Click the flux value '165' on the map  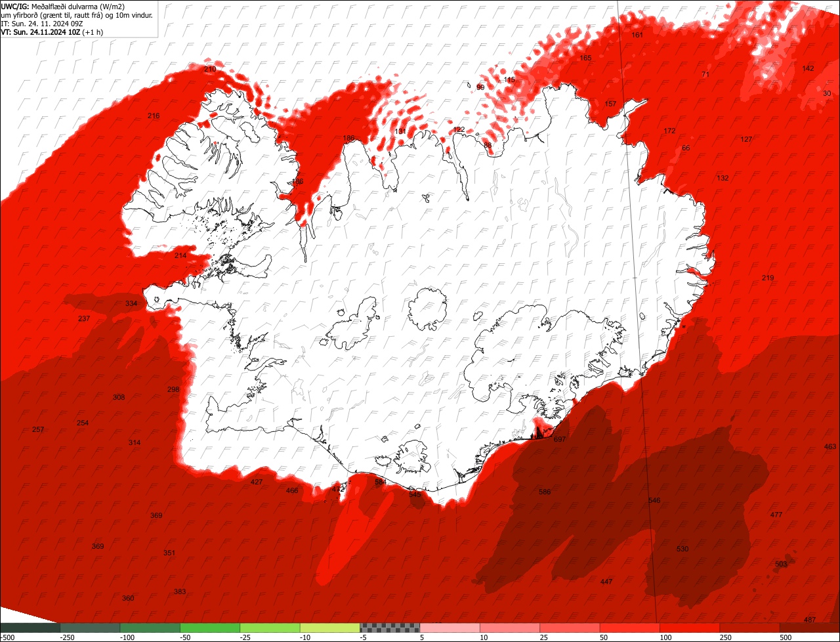[x=586, y=58]
